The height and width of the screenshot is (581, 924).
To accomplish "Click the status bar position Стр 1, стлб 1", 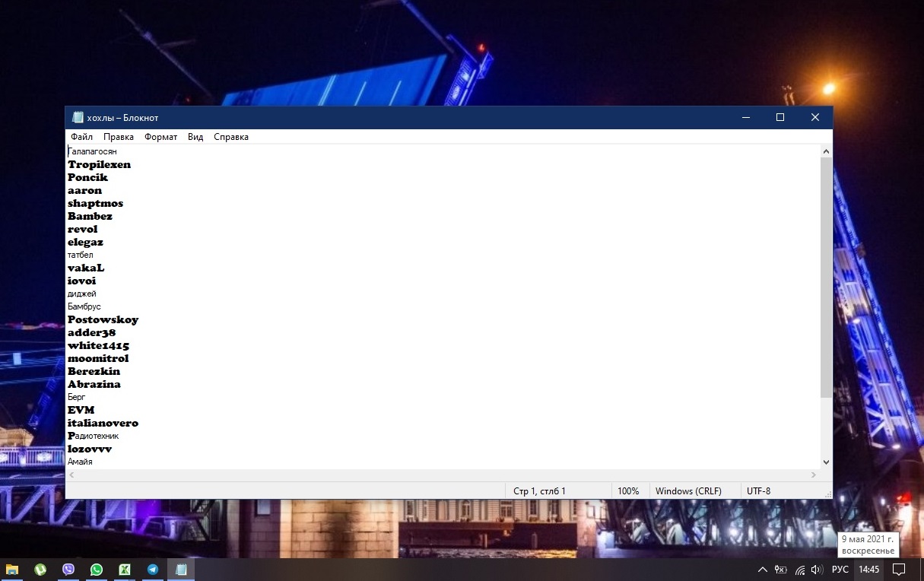I will [539, 491].
